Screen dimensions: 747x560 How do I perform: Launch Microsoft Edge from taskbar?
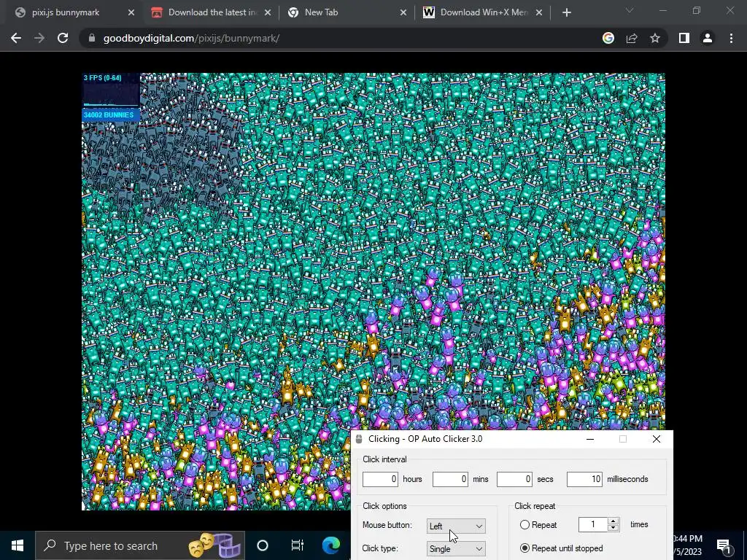click(331, 545)
